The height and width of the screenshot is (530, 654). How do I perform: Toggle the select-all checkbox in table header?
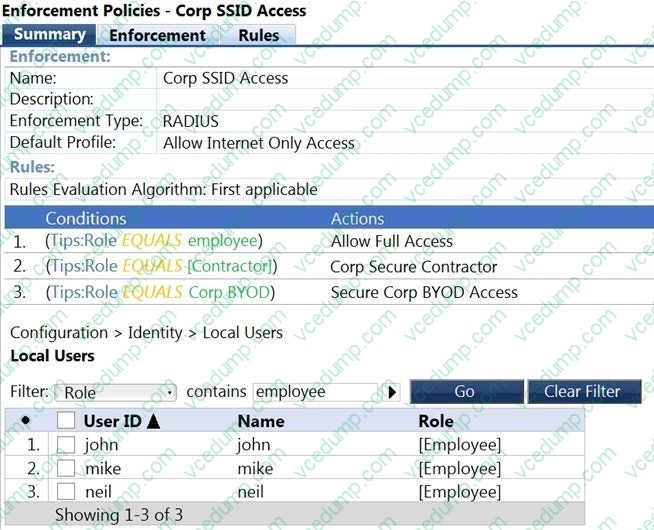(x=66, y=421)
